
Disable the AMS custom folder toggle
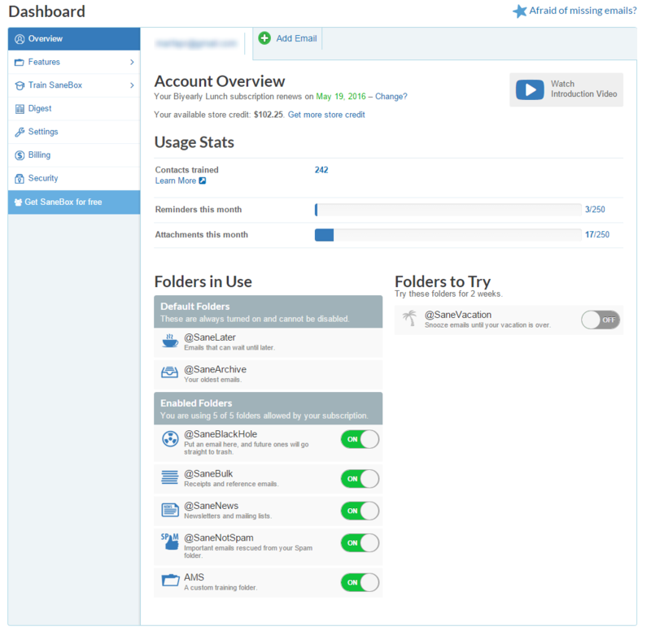tap(360, 582)
